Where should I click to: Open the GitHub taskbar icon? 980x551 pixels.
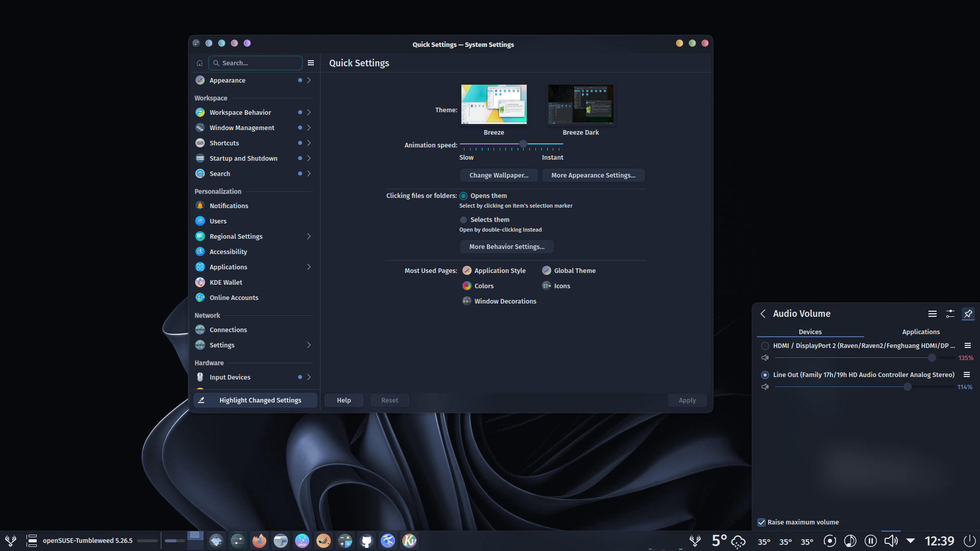[366, 541]
